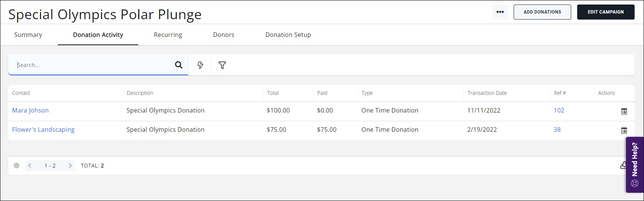The width and height of the screenshot is (644, 201).
Task: Open the three-dots more options menu
Action: pos(500,12)
